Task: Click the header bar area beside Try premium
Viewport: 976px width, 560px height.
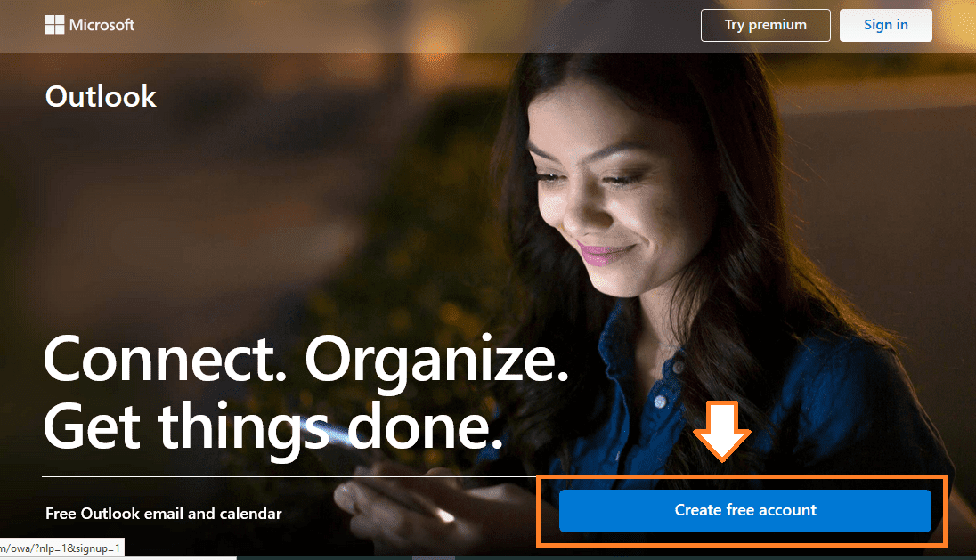Action: [411, 26]
